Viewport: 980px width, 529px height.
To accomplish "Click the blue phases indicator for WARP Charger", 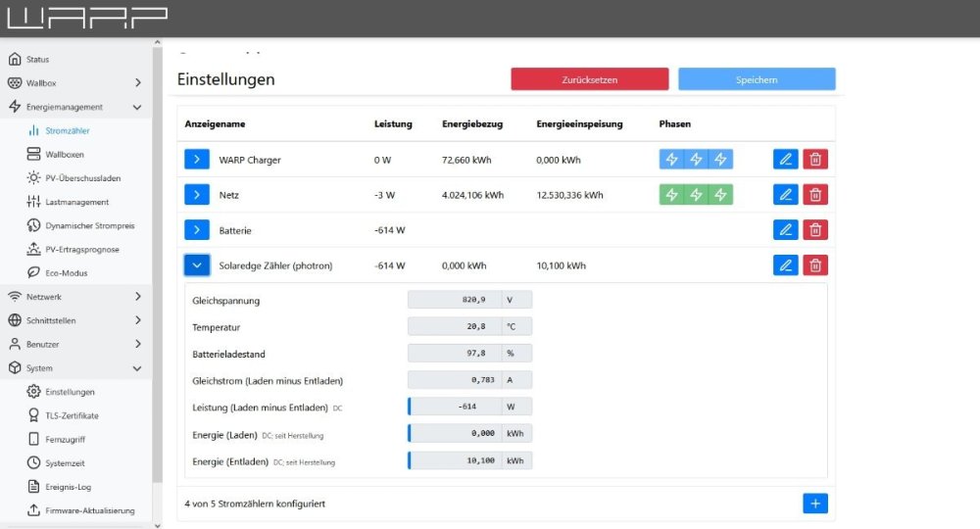I will point(696,160).
